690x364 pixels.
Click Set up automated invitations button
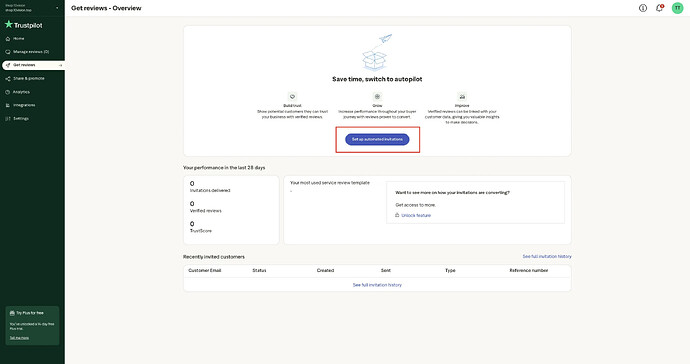377,140
